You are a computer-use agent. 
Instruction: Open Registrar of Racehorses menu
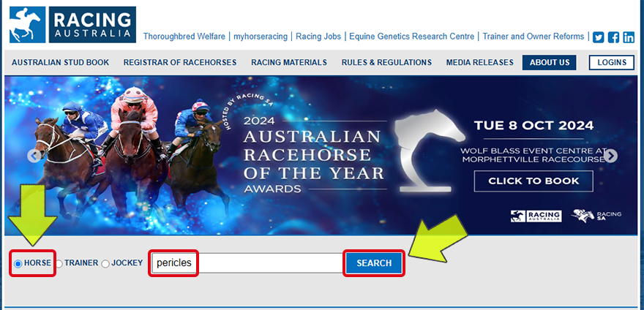tap(180, 63)
